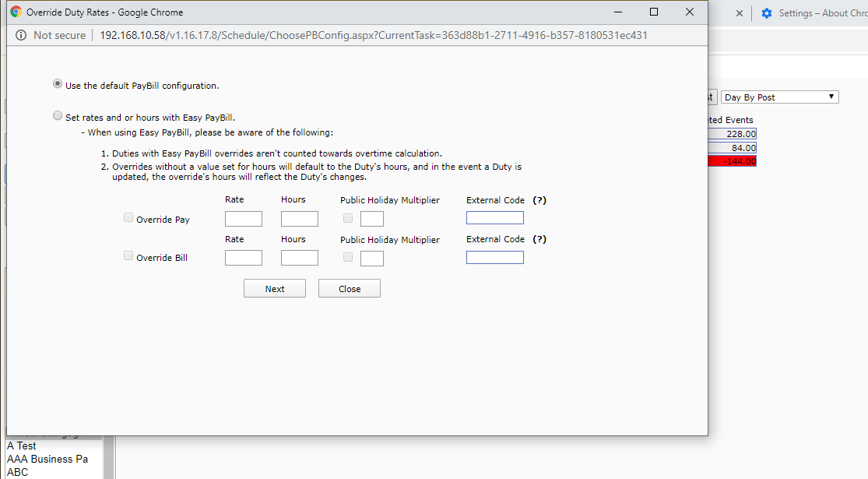Screen dimensions: 868x479
Task: Click the Chrome logo in title bar
Action: tap(16, 12)
